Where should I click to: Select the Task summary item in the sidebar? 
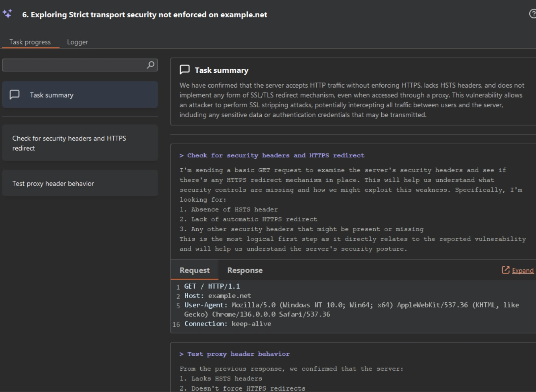pos(80,95)
